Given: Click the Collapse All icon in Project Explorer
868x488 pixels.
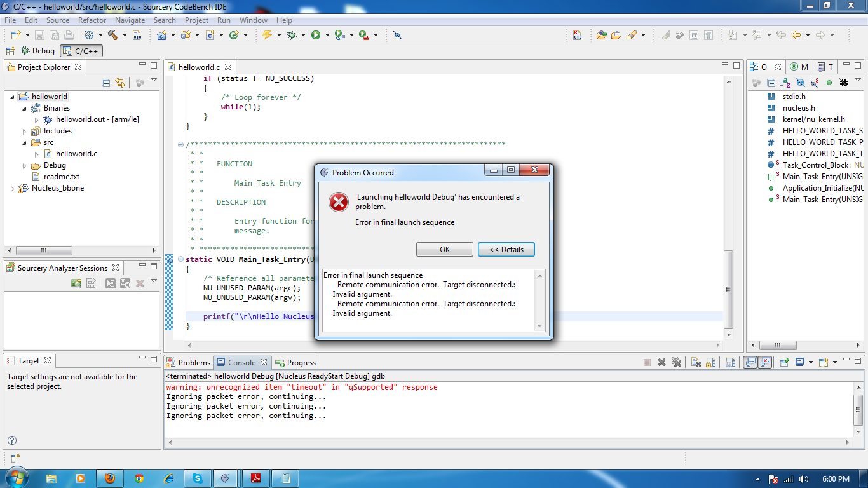Looking at the screenshot, I should pyautogui.click(x=106, y=83).
